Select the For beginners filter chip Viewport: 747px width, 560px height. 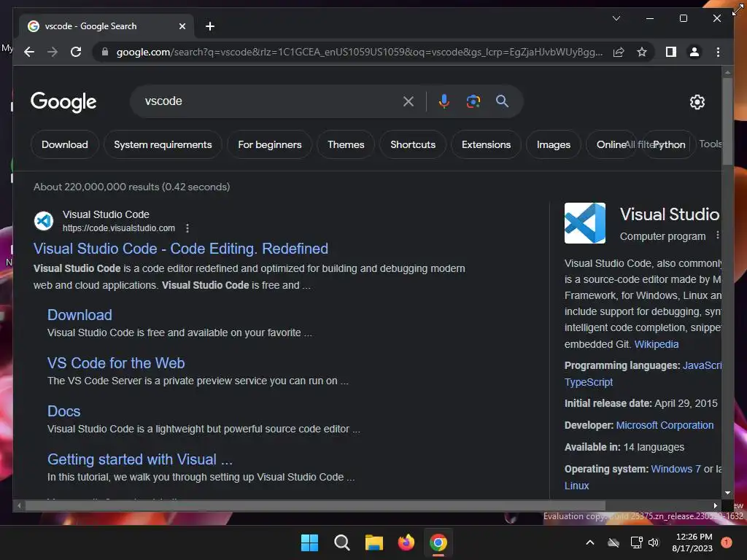pos(270,144)
